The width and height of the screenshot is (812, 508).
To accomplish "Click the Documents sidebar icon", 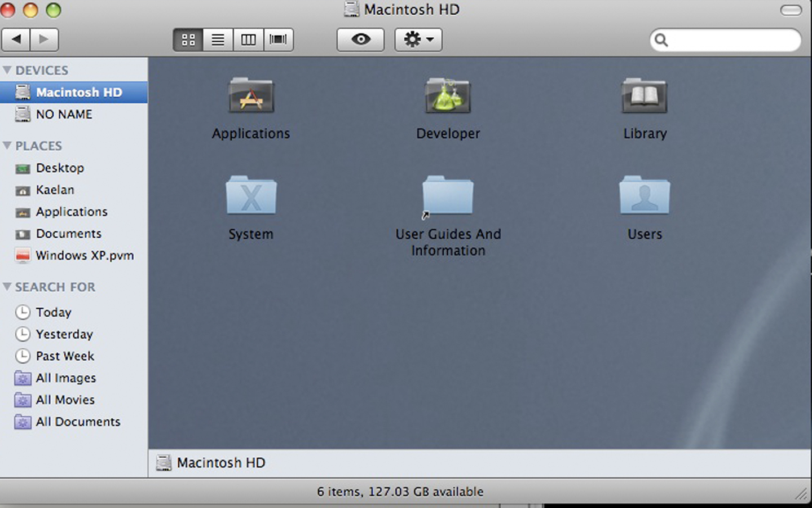I will 23,234.
